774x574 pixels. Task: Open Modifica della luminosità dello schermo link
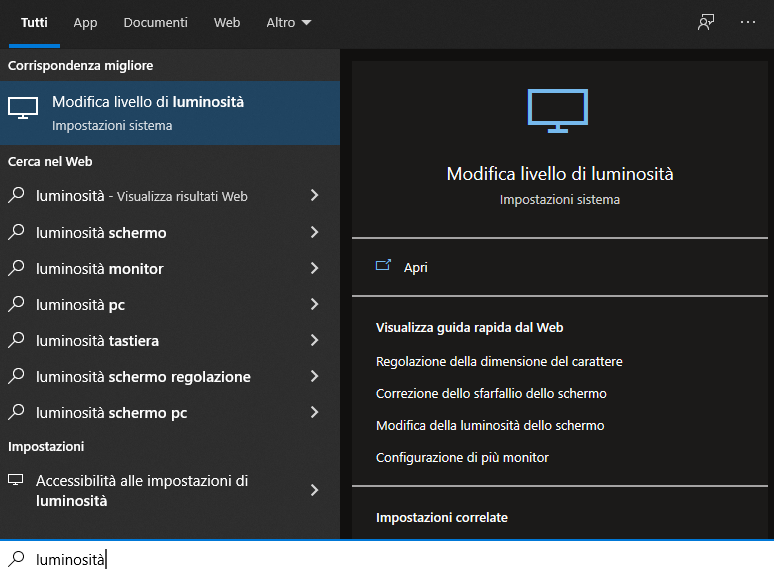coord(490,425)
